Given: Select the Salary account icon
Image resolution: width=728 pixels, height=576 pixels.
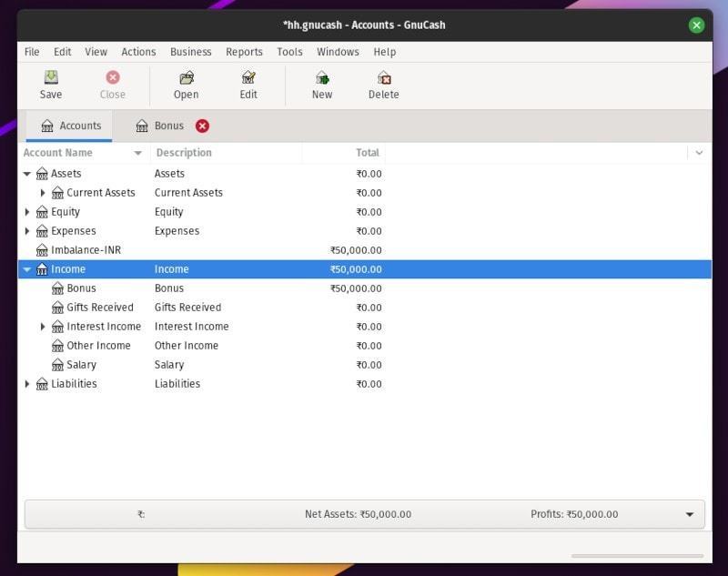Looking at the screenshot, I should 57,365.
